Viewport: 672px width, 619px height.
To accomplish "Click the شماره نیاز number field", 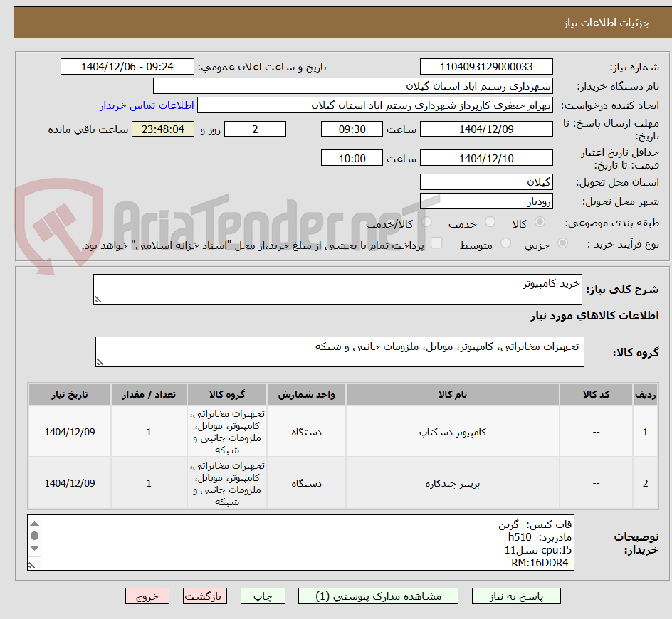I will tap(486, 67).
